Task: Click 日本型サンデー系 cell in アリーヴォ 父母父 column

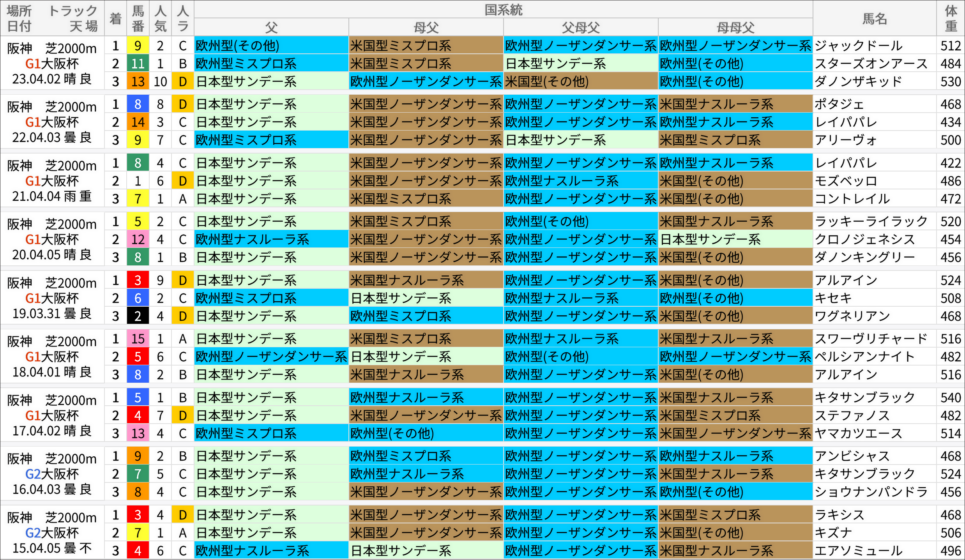Action: pos(581,140)
